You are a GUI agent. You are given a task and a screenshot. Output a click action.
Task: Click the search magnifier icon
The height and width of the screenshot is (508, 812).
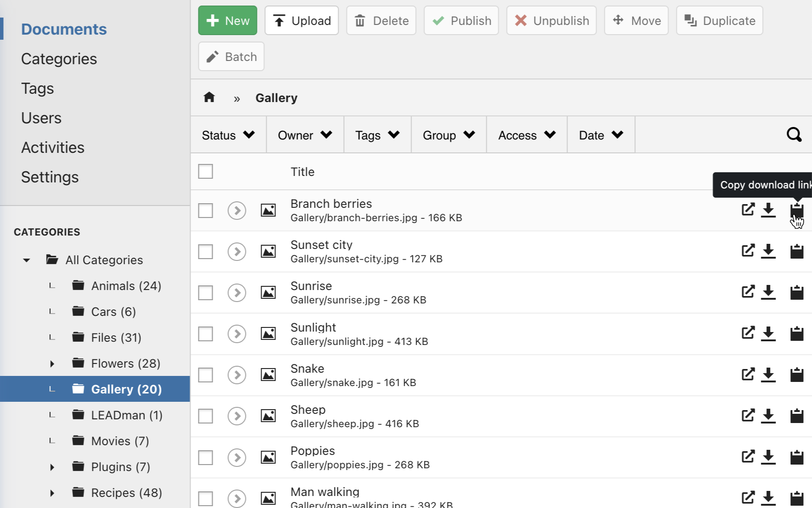pyautogui.click(x=794, y=135)
